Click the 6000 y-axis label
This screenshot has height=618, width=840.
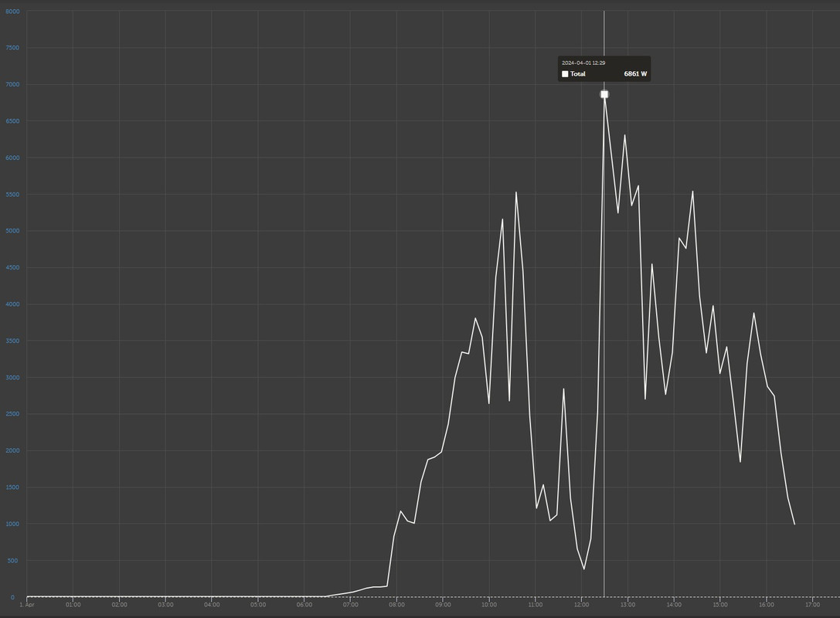tap(12, 158)
